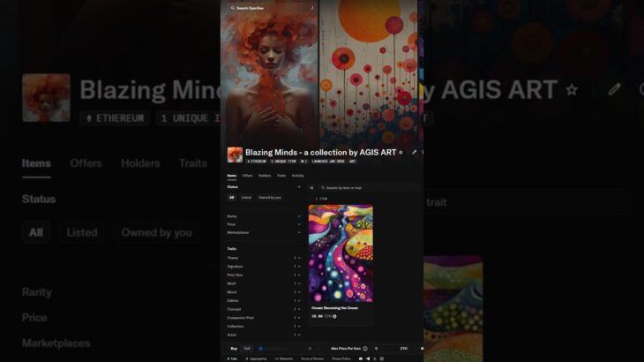
Task: Click the large blurred collection avatar in background
Action: [x=46, y=98]
